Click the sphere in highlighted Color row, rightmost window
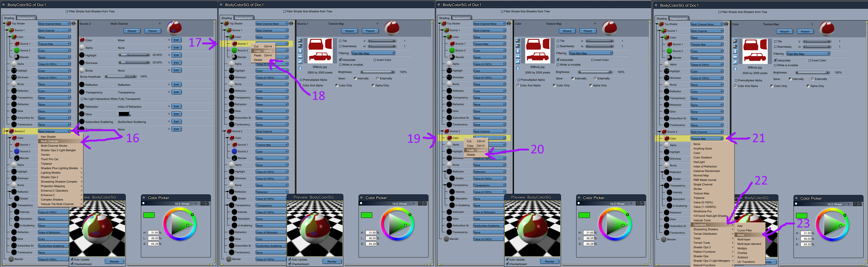The image size is (868, 267). point(667,138)
